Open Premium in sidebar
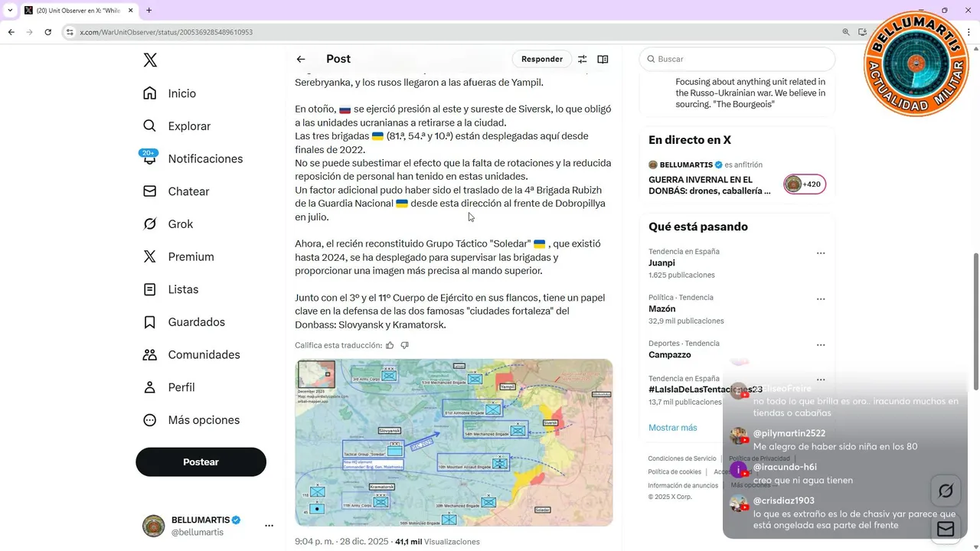The image size is (980, 551). [178, 257]
